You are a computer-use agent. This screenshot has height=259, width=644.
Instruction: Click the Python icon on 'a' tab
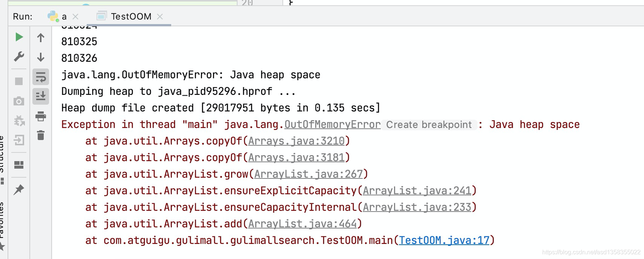[x=53, y=16]
